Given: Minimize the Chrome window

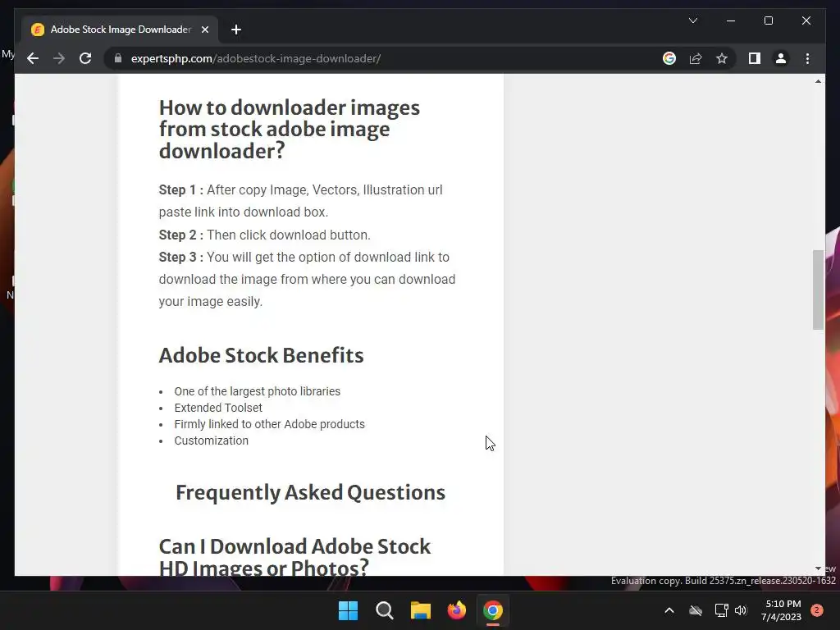Looking at the screenshot, I should [731, 21].
